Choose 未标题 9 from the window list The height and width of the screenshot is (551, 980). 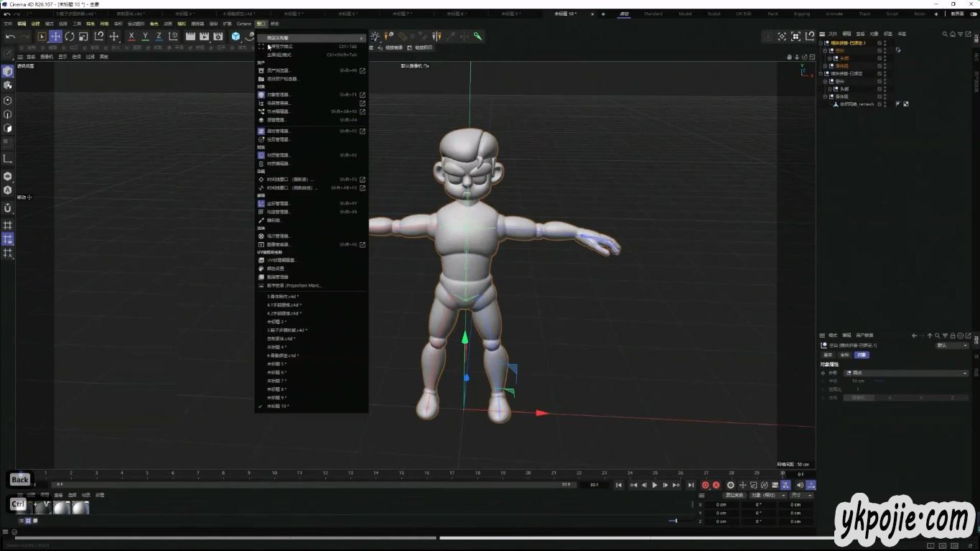click(276, 397)
